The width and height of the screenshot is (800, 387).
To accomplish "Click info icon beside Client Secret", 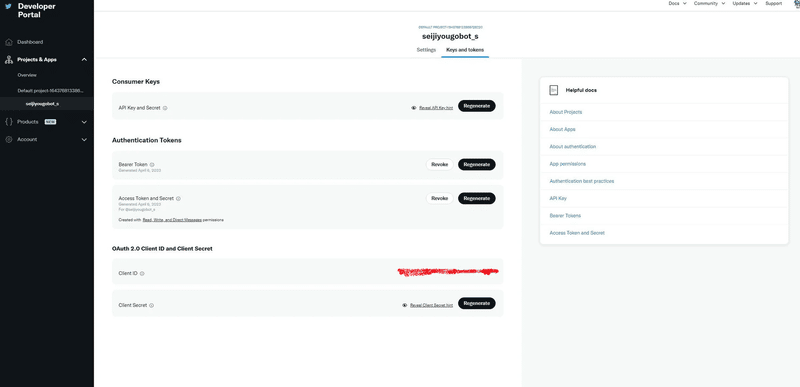I will (x=152, y=305).
